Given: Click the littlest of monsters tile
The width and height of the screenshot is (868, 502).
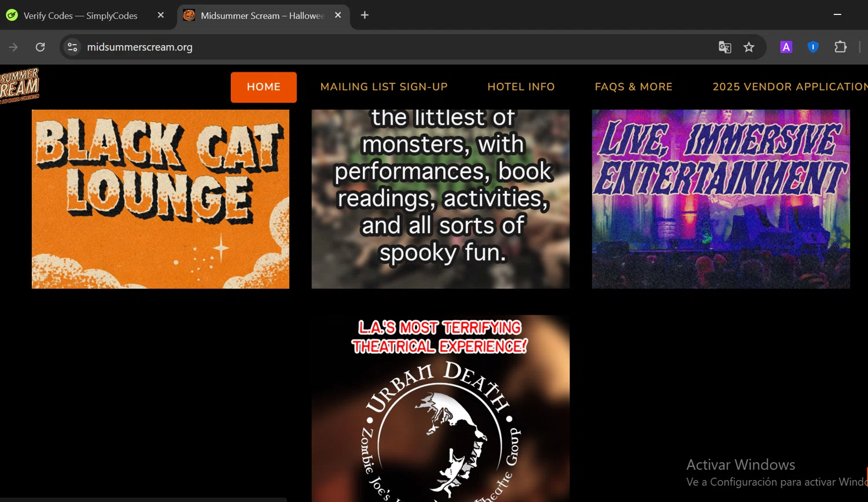Looking at the screenshot, I should [x=440, y=199].
